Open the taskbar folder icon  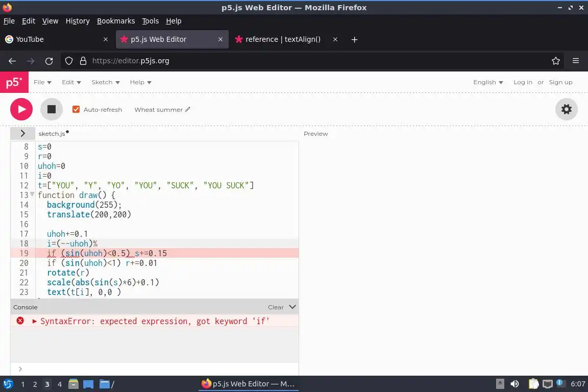(x=105, y=384)
